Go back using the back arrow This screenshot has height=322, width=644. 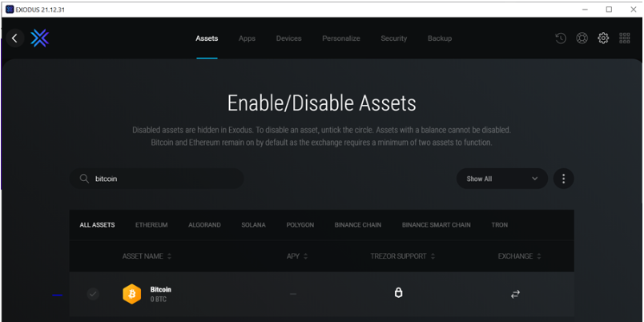tap(14, 38)
